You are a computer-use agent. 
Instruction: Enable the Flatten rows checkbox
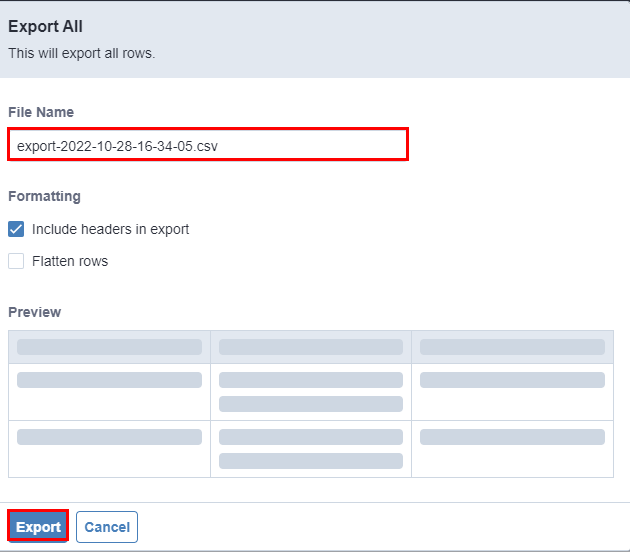(x=16, y=261)
